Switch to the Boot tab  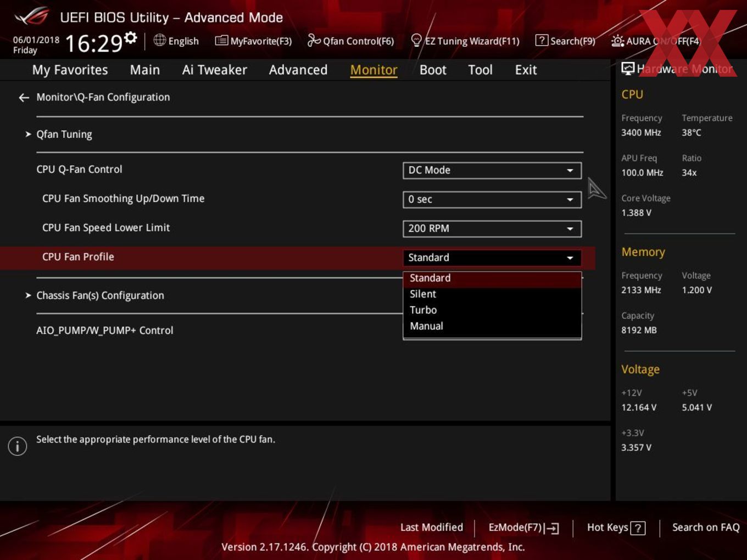point(433,70)
